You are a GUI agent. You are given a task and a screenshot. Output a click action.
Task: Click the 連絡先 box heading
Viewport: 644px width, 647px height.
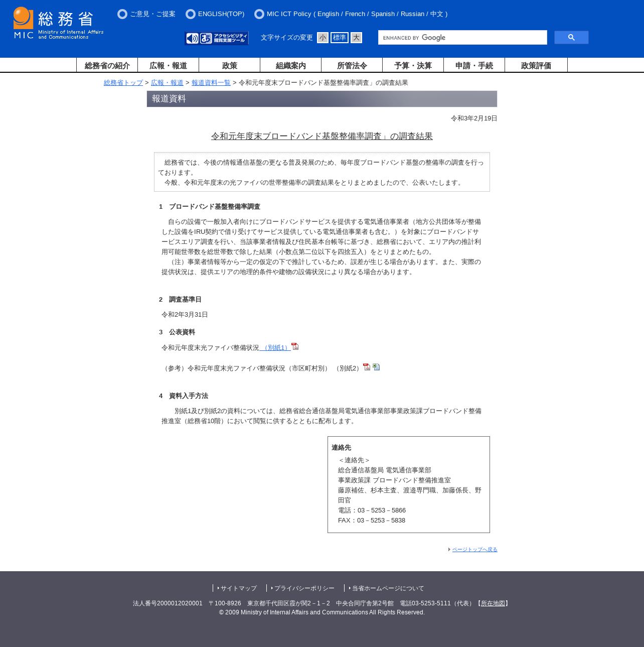[x=341, y=448]
